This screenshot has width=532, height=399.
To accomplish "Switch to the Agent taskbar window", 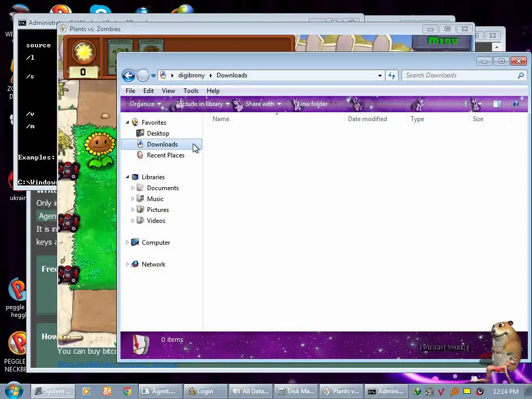I will click(x=161, y=391).
